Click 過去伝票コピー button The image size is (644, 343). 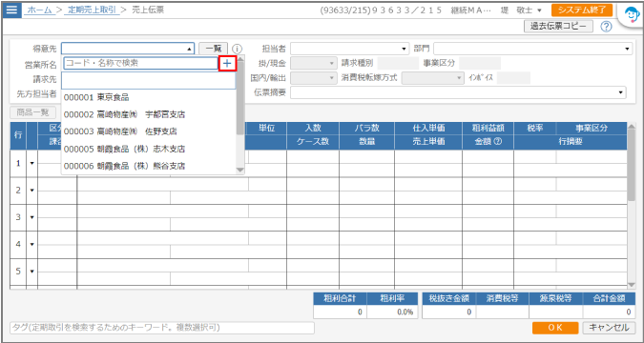[558, 27]
